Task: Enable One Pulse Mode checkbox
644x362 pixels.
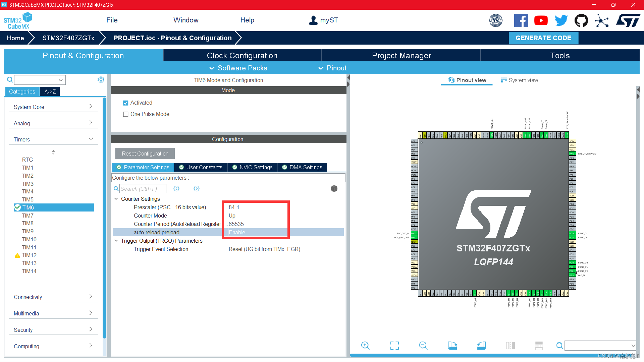Action: (126, 114)
